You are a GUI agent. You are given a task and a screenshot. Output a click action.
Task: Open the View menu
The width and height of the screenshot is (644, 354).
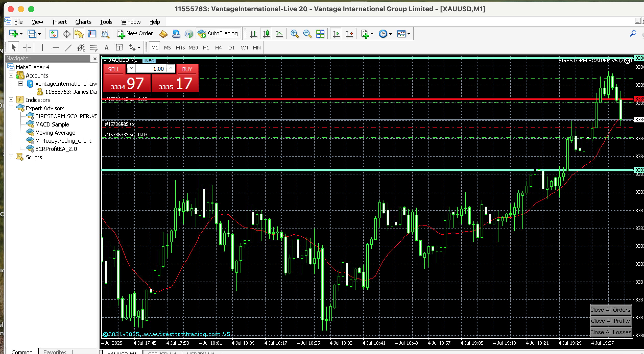click(x=37, y=22)
